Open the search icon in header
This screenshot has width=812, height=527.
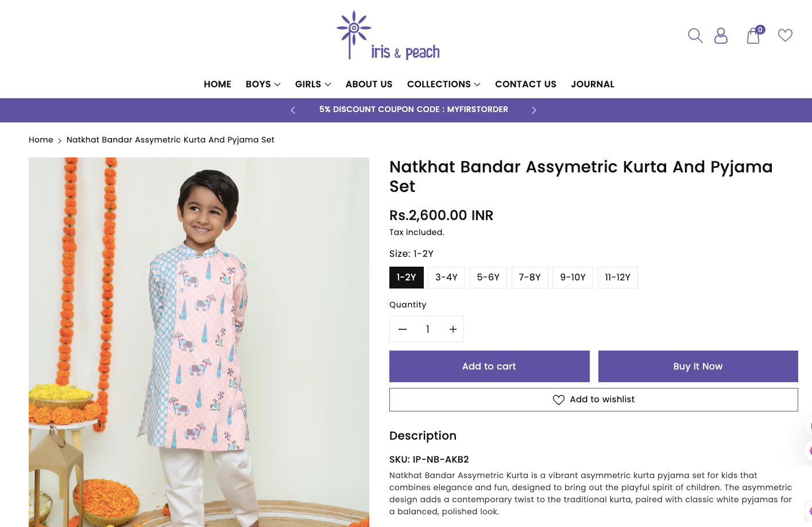pyautogui.click(x=695, y=36)
